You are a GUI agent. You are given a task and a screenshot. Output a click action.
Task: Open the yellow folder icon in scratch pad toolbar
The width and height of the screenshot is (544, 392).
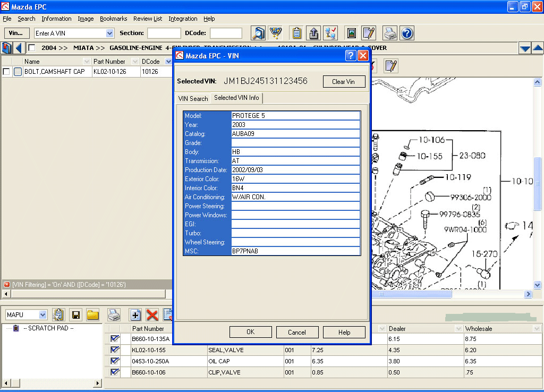click(92, 314)
